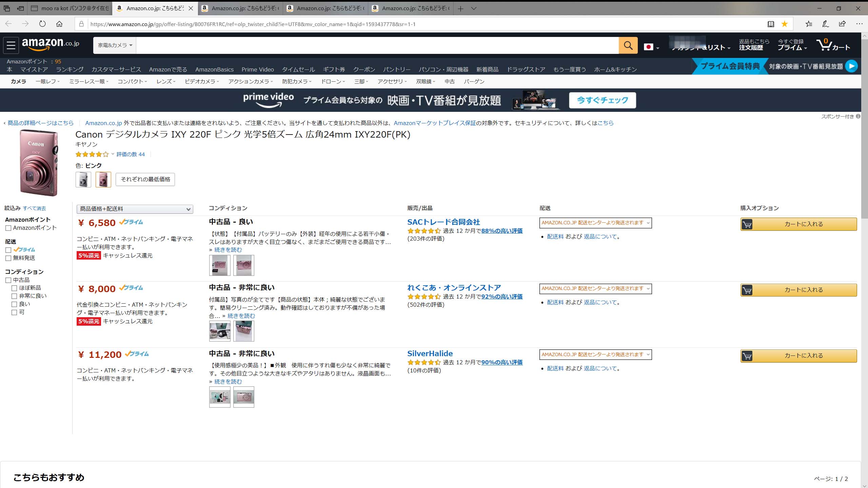Open 評価の数 44 reviews link
The height and width of the screenshot is (488, 868).
131,154
